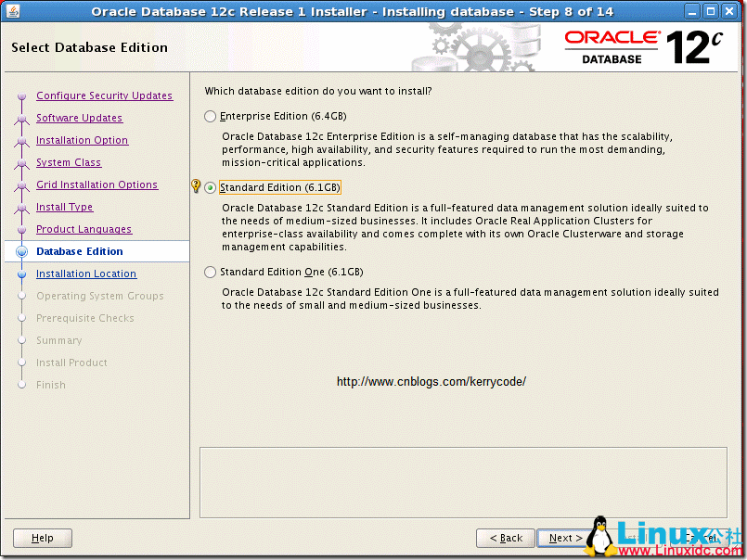Viewport: 747px width, 560px height.
Task: Click the installer icon in the title bar
Action: [x=13, y=11]
